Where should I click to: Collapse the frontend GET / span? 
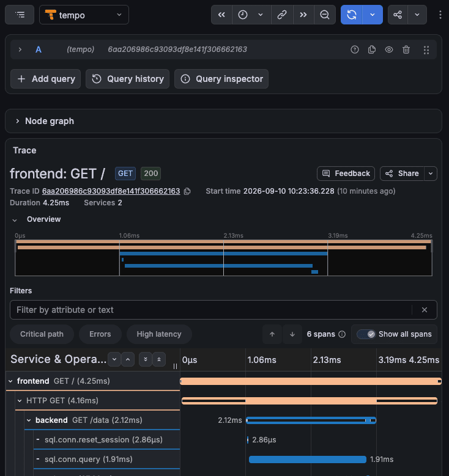click(10, 381)
